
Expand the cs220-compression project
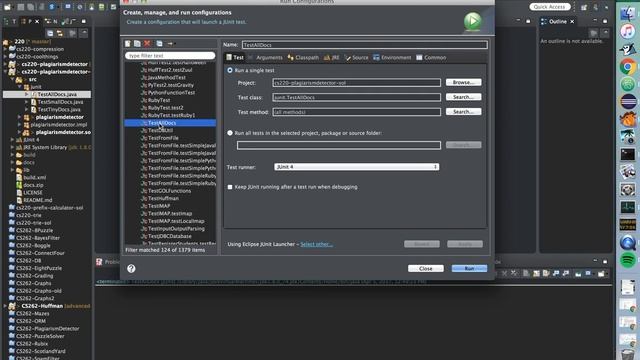6,49
